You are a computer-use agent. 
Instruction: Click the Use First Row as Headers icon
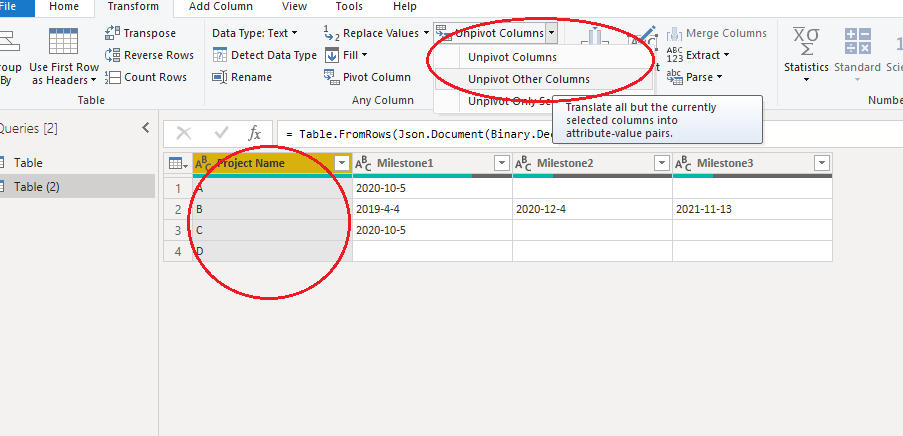[63, 40]
